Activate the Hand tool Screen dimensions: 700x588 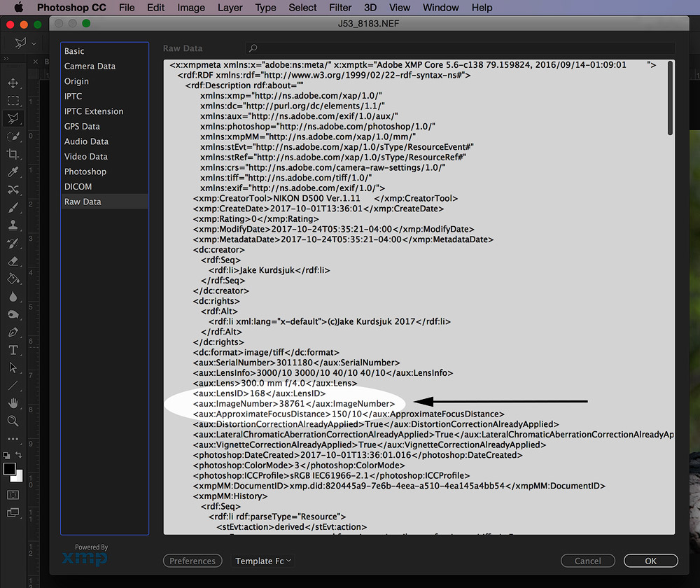(13, 403)
